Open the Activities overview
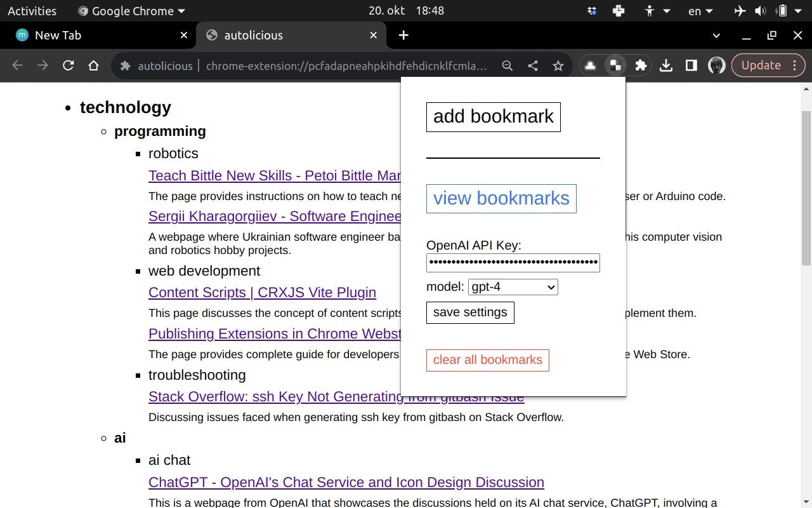812x508 pixels. [x=32, y=11]
